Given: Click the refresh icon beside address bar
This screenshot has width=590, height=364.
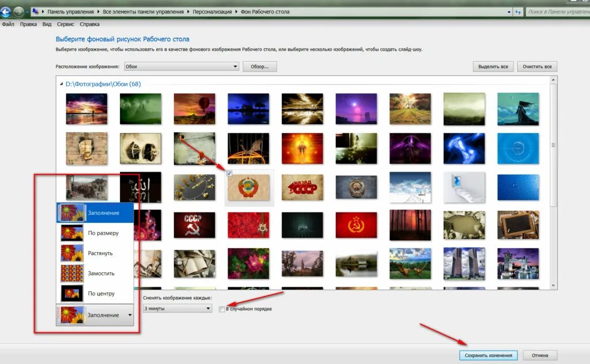Looking at the screenshot, I should pos(518,12).
